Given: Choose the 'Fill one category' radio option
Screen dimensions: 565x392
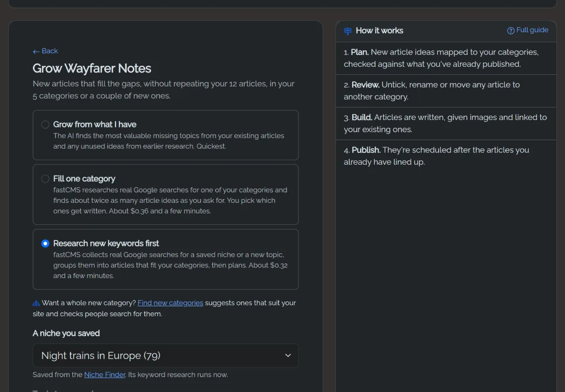Looking at the screenshot, I should click(45, 179).
